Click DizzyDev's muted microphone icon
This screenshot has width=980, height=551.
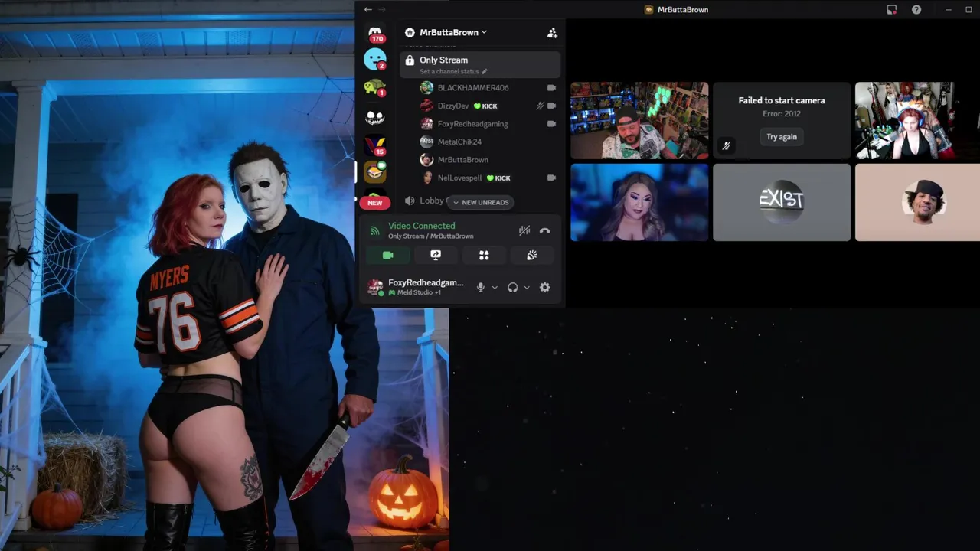pyautogui.click(x=540, y=106)
